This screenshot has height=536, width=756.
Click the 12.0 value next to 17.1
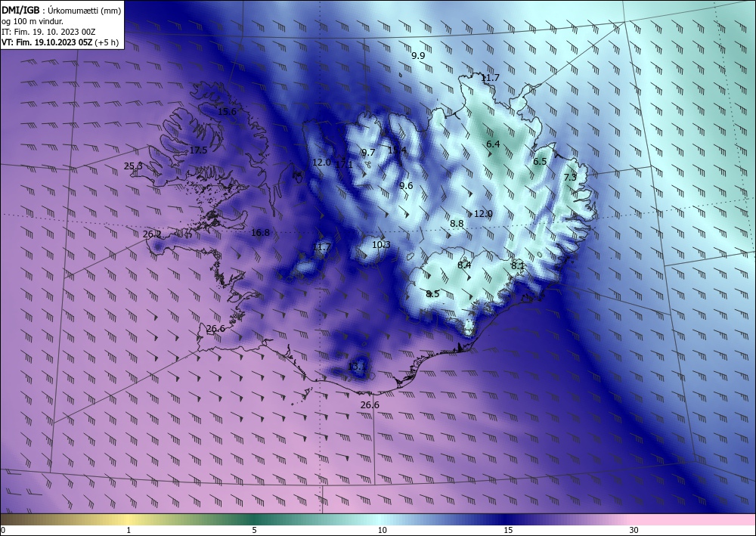[x=321, y=162]
